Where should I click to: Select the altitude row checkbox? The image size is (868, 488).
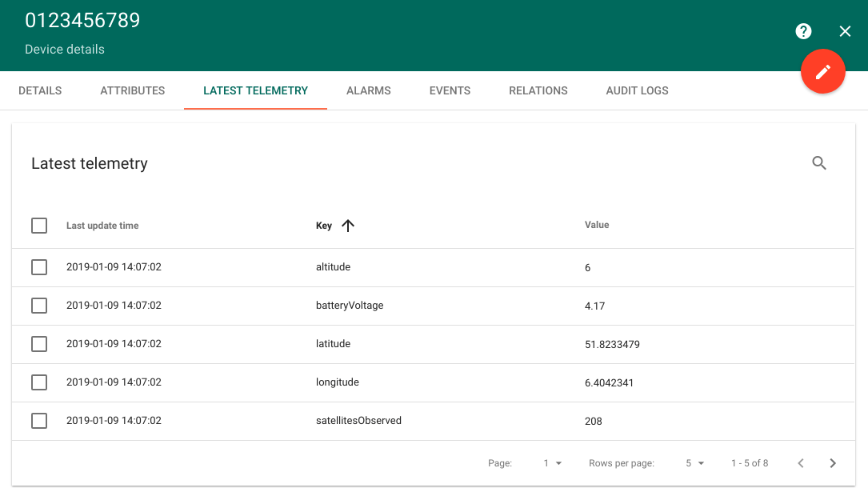click(39, 267)
